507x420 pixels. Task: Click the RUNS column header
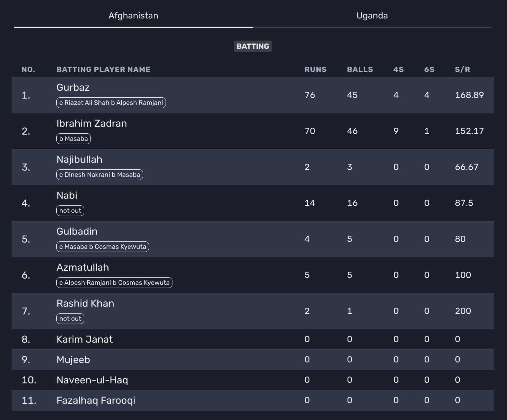point(315,69)
